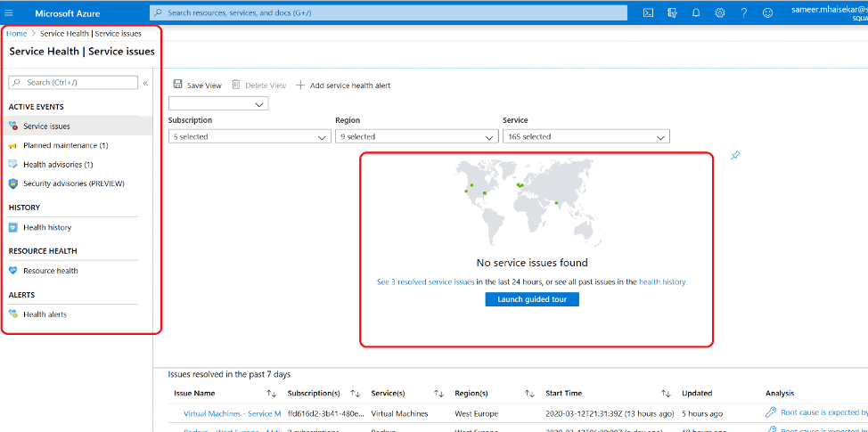Screen dimensions: 868x432
Task: Open Resource health
Action: pos(51,271)
